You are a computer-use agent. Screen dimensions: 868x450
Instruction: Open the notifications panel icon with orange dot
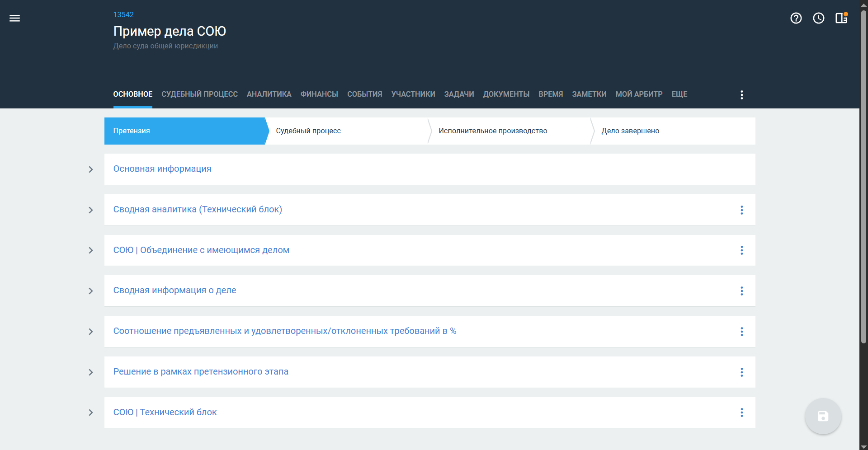coord(841,18)
